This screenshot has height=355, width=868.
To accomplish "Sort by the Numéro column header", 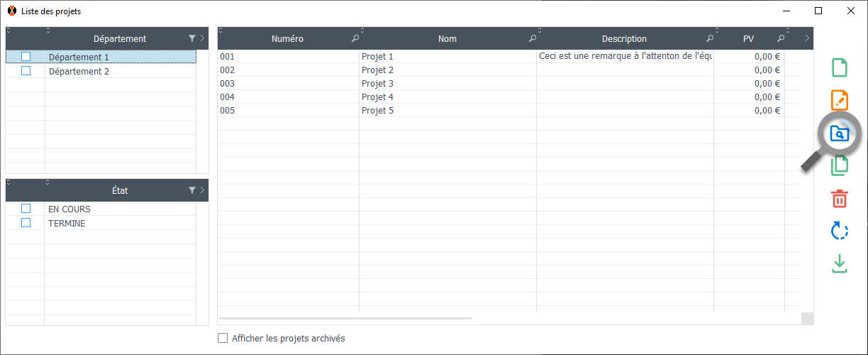I will [287, 39].
